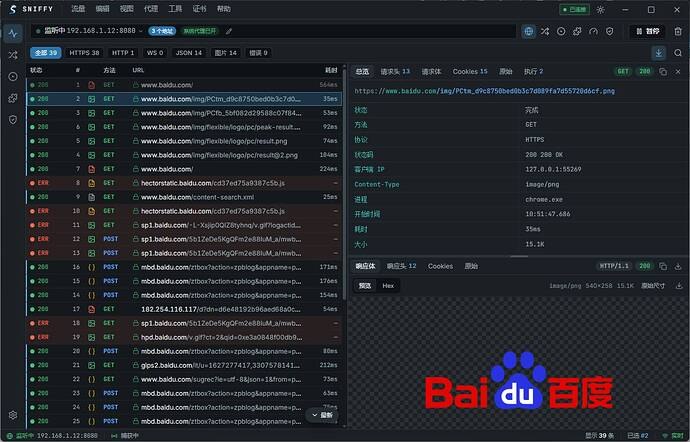Click the 最新 chevron to jump to the latest request

click(322, 415)
